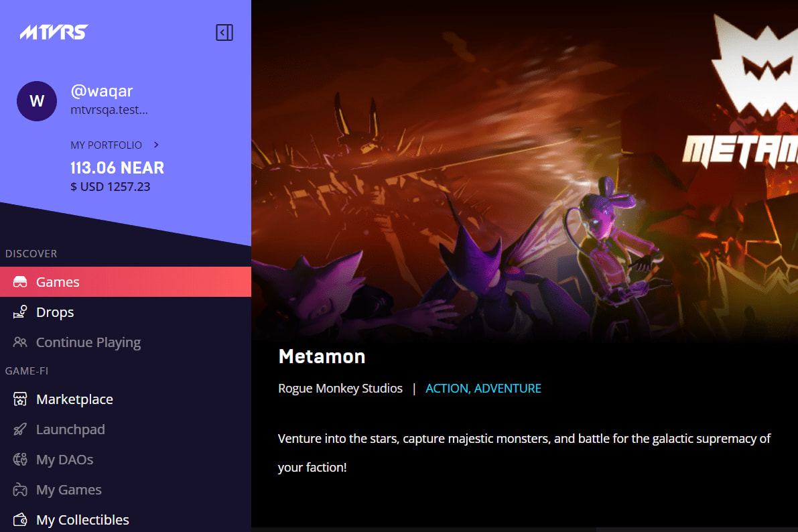798x532 pixels.
Task: Click the Games headset icon
Action: pyautogui.click(x=20, y=282)
